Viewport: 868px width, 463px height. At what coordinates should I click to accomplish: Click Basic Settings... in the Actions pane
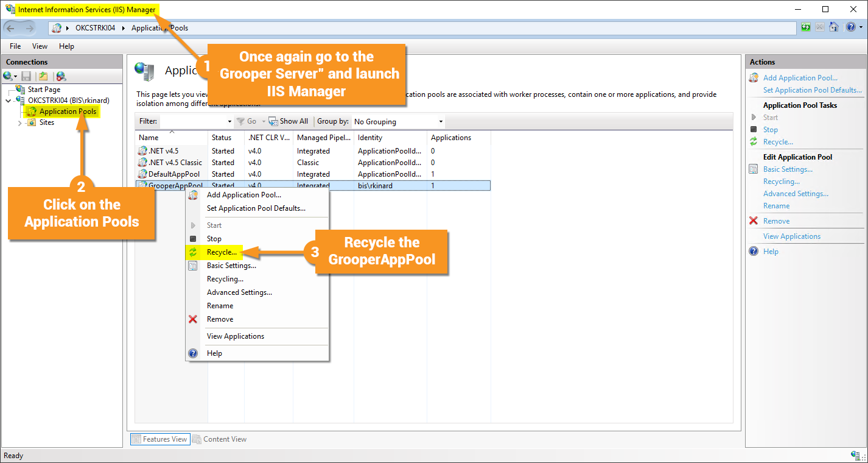click(x=788, y=169)
